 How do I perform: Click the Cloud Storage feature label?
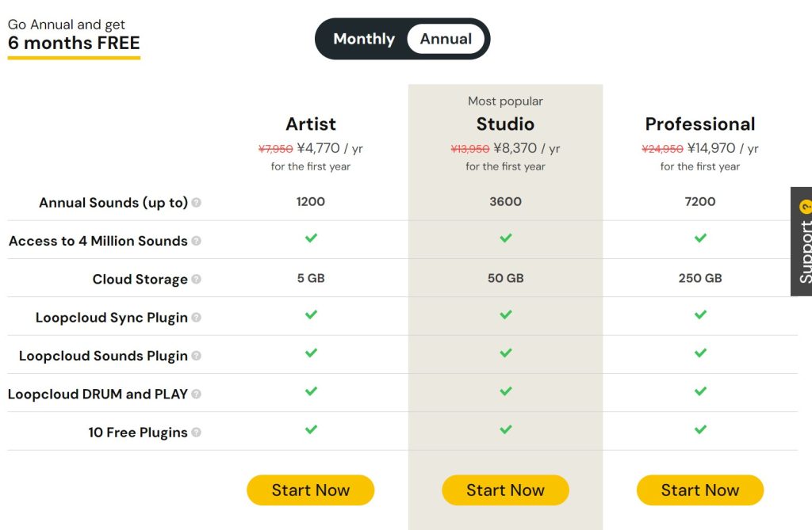pyautogui.click(x=140, y=280)
